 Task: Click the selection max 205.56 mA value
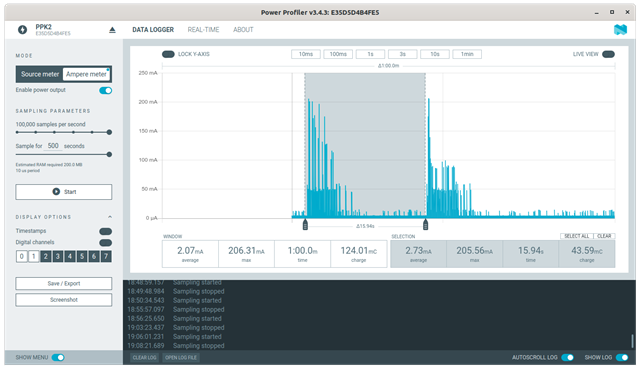click(474, 251)
